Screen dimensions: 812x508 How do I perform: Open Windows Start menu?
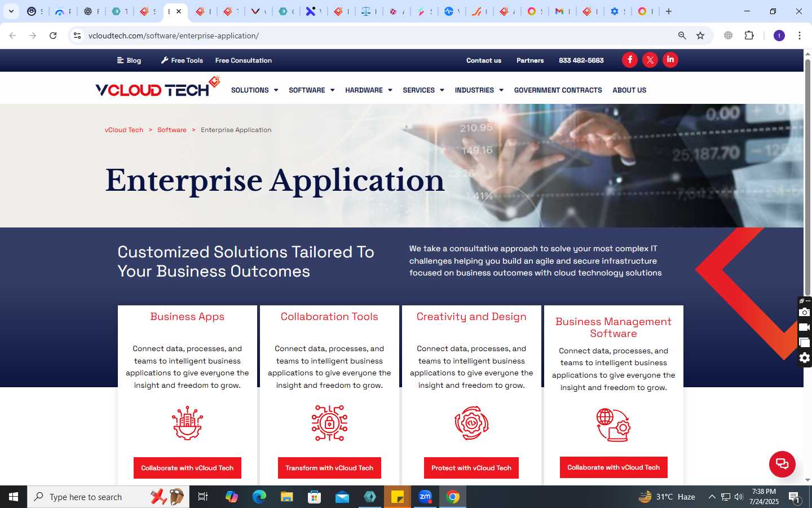click(x=14, y=497)
